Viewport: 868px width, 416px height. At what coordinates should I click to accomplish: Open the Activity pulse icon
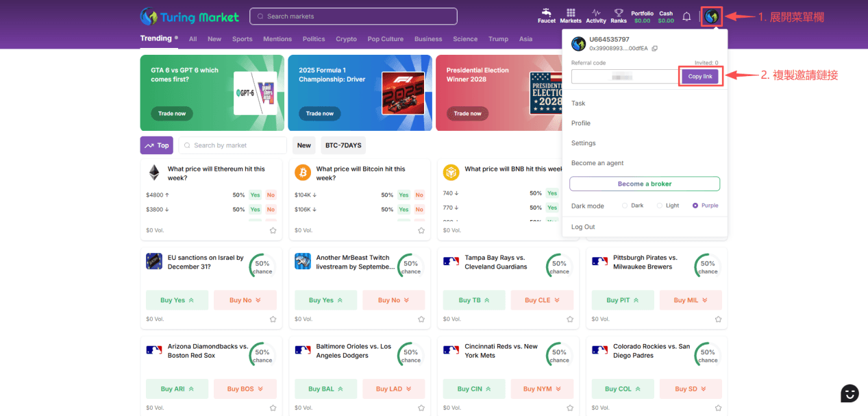(x=596, y=12)
